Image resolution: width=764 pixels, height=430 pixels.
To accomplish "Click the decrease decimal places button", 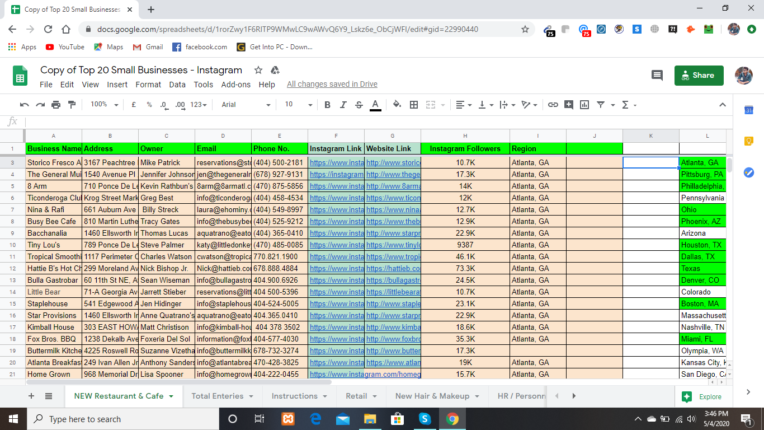I will pos(164,105).
